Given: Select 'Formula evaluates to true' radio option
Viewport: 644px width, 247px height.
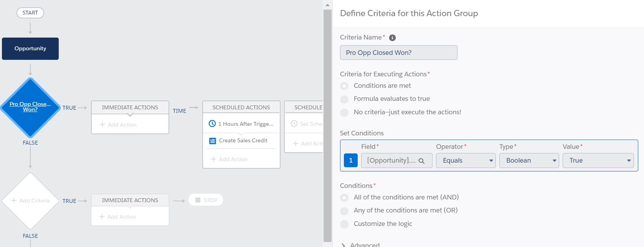Looking at the screenshot, I should click(x=345, y=99).
